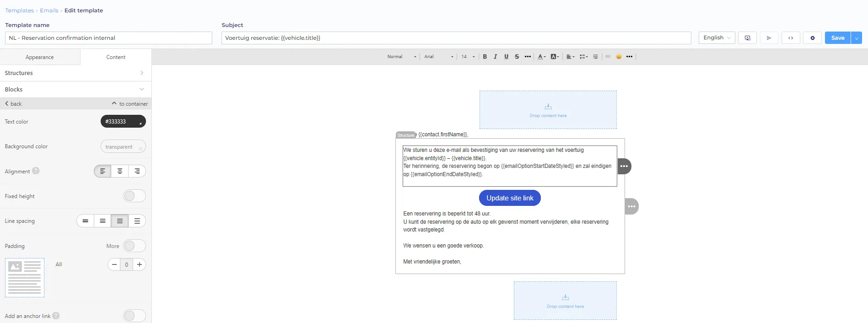Select the Content tab
The height and width of the screenshot is (323, 868).
coord(116,57)
